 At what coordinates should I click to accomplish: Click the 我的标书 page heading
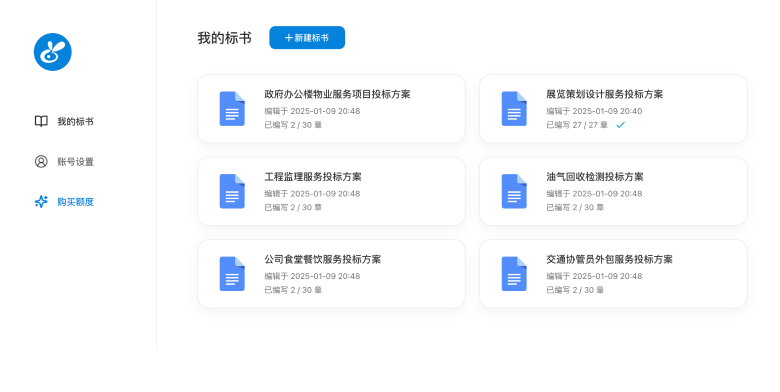224,38
